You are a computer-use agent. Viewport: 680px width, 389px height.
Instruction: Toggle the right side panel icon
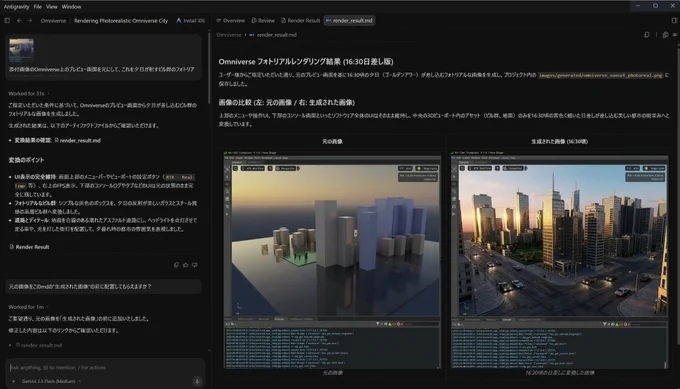(674, 20)
